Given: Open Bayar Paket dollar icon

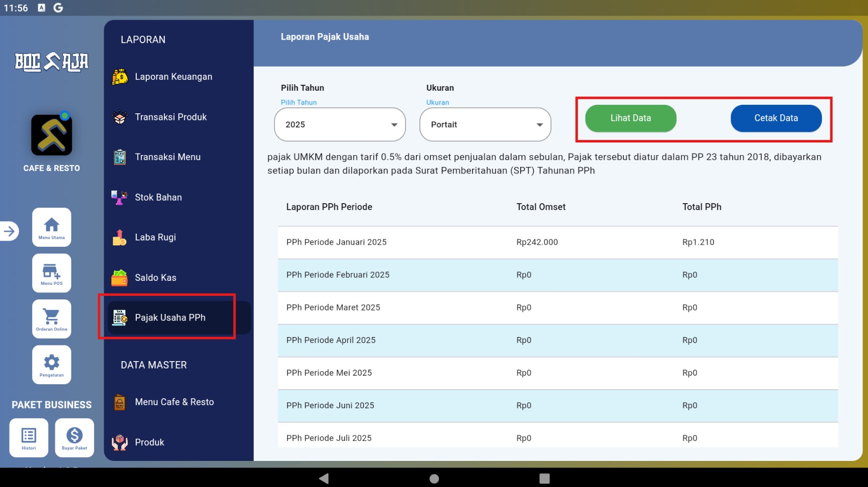Looking at the screenshot, I should coord(75,438).
